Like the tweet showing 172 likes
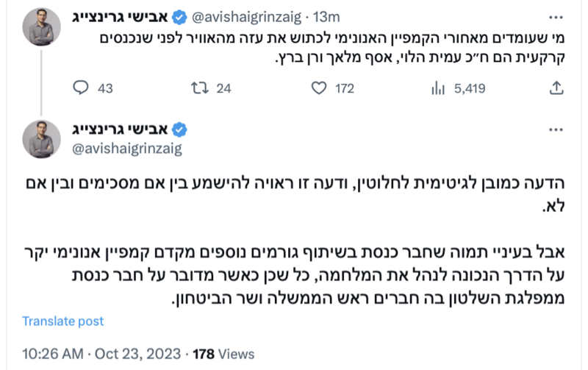The image size is (588, 370). pyautogui.click(x=319, y=88)
